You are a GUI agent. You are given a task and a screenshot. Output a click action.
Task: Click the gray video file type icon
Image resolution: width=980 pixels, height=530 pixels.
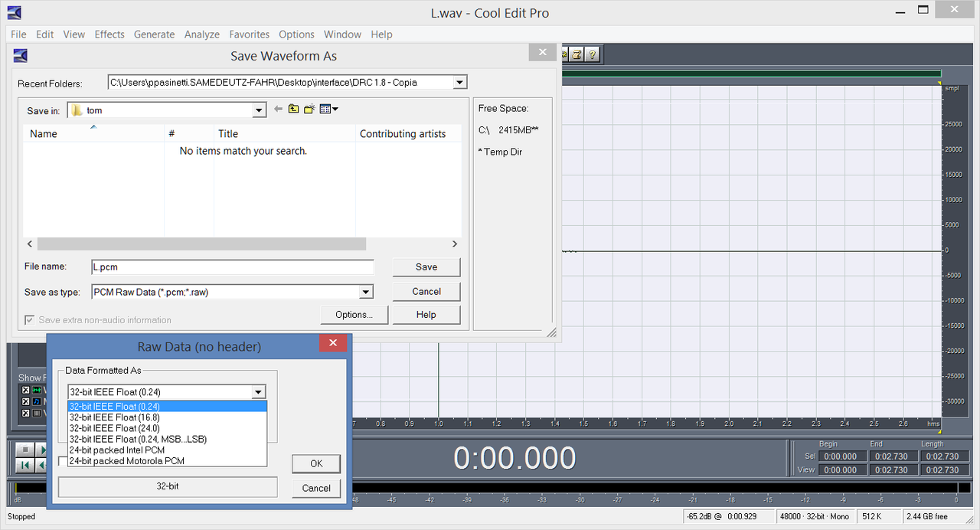pos(37,414)
